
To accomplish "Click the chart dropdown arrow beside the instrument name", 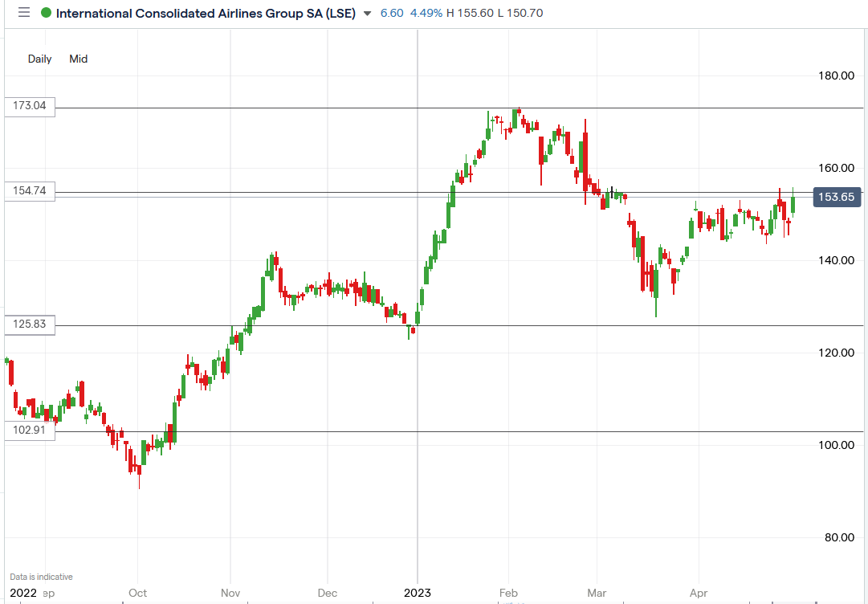I will coord(367,14).
